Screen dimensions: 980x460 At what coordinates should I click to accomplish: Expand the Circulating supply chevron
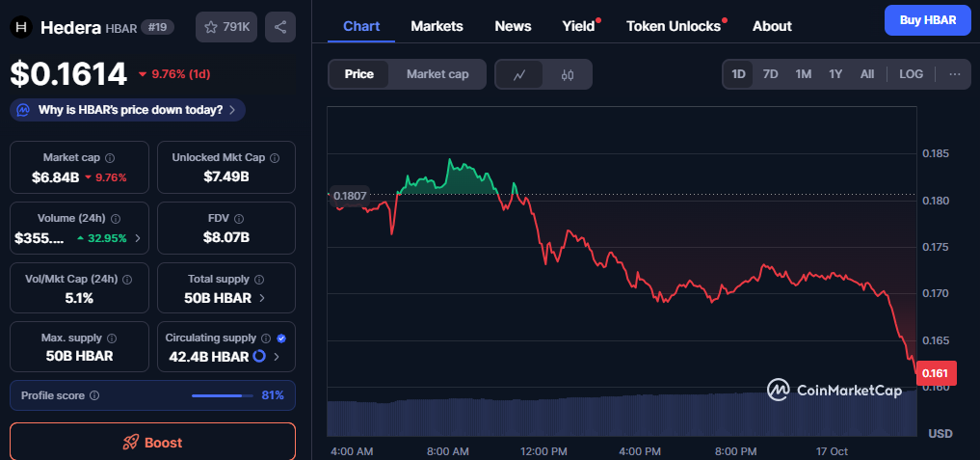277,357
